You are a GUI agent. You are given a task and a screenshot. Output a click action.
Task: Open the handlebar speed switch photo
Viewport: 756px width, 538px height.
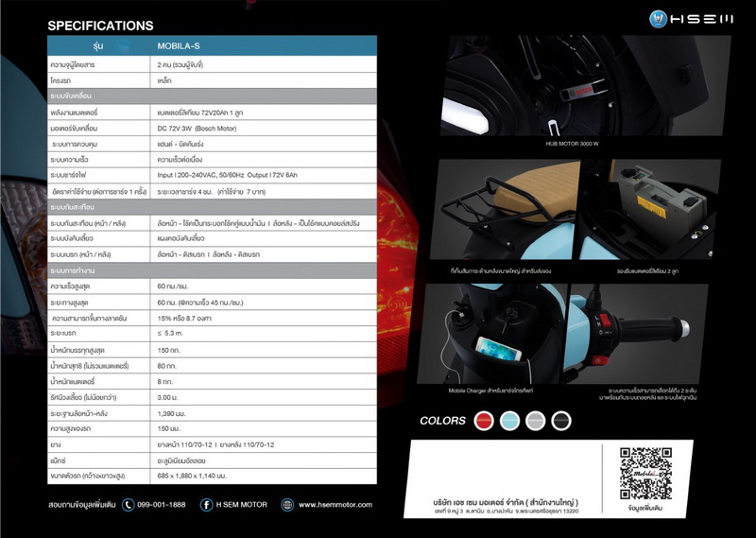pos(635,334)
